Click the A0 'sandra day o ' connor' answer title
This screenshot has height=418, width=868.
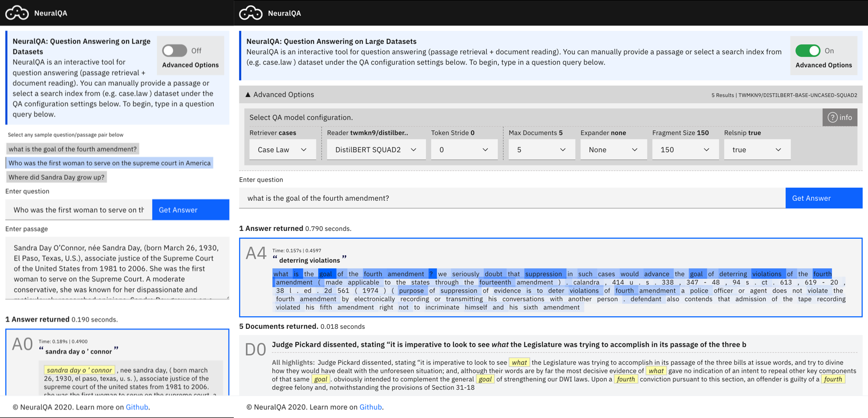click(79, 351)
